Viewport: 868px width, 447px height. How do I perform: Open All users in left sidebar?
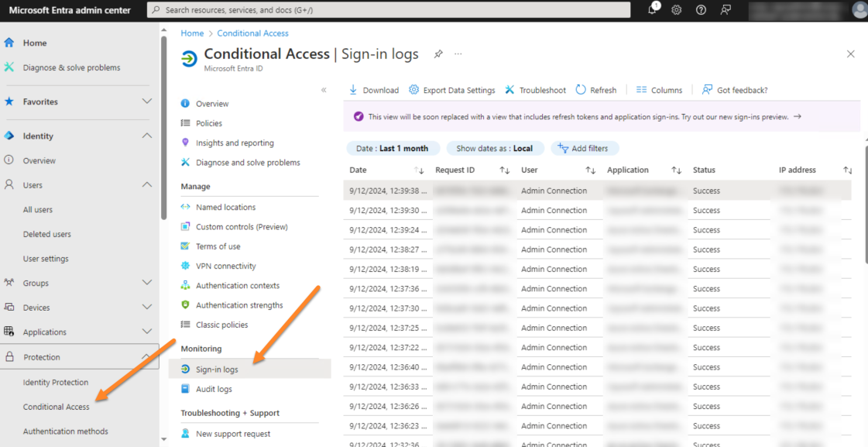[38, 209]
